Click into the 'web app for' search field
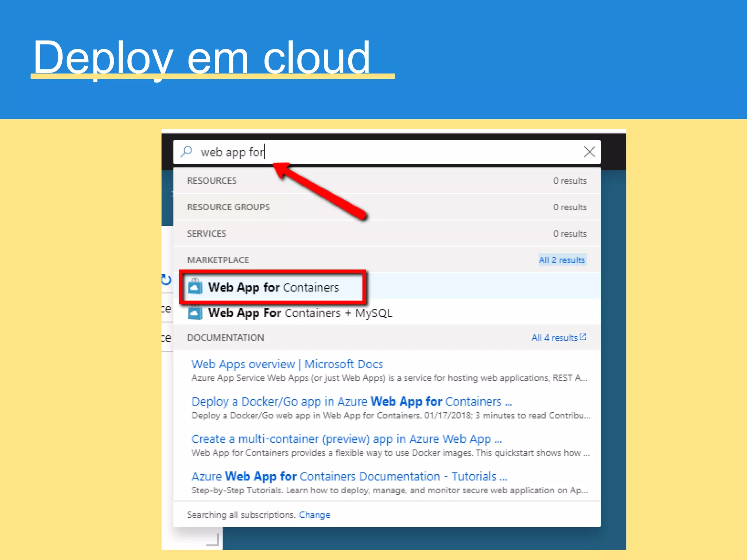This screenshot has height=560, width=747. [x=387, y=152]
